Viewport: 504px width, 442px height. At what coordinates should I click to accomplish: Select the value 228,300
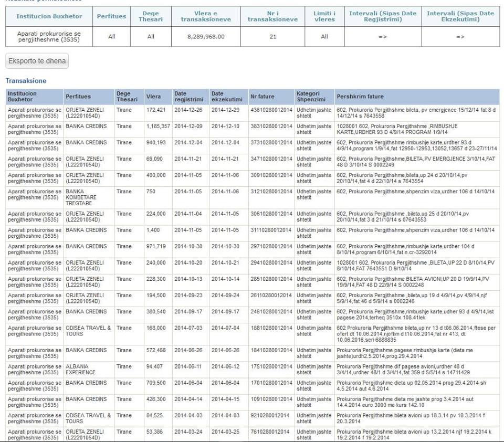point(156,279)
